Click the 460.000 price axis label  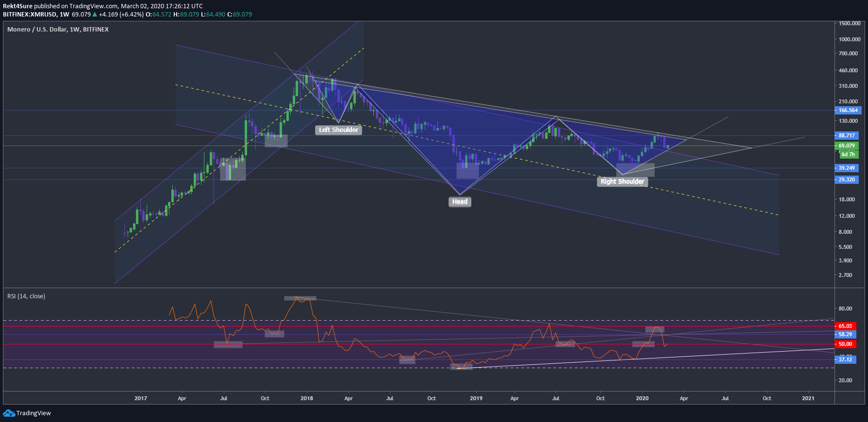848,70
